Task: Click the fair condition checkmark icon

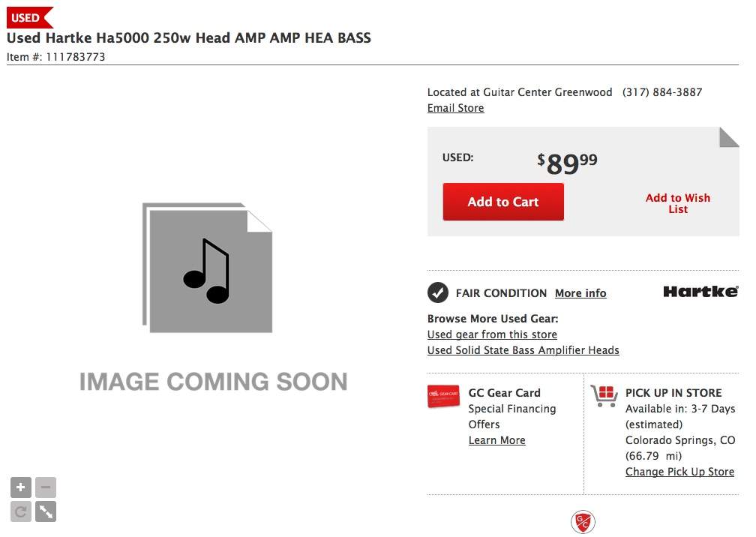Action: tap(438, 292)
